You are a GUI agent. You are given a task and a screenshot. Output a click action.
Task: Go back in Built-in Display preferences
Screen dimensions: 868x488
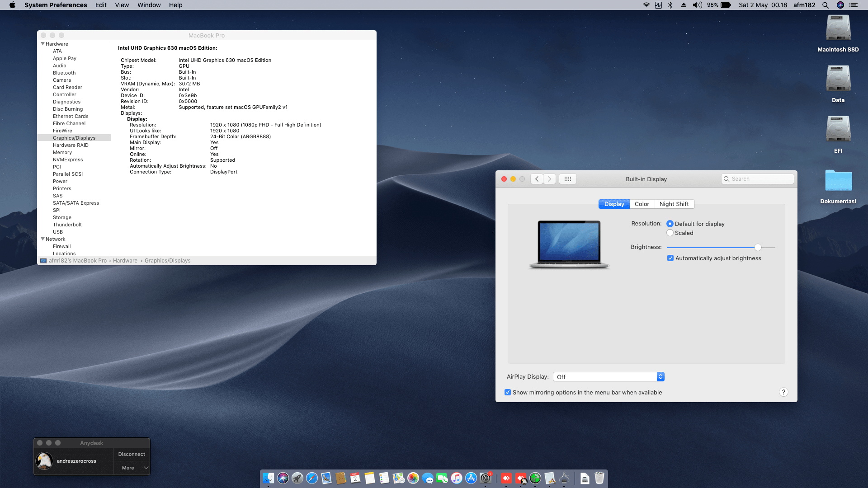point(537,179)
